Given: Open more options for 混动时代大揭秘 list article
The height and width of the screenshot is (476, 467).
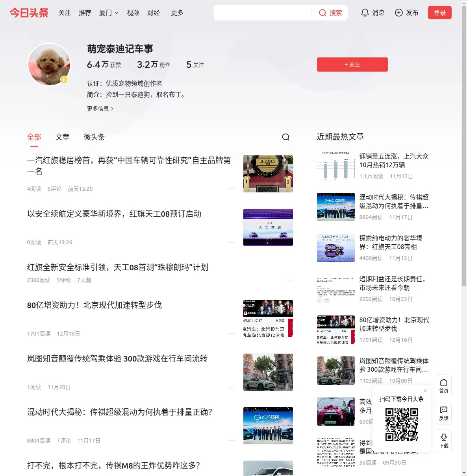Looking at the screenshot, I should 231,441.
